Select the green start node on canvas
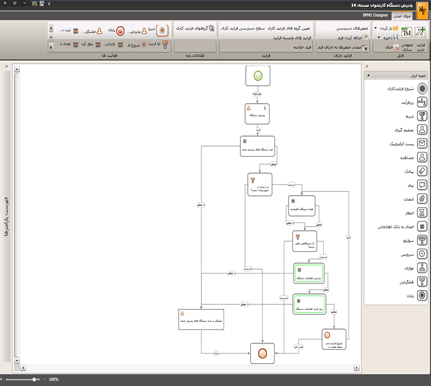The height and width of the screenshot is (386, 431). (258, 76)
